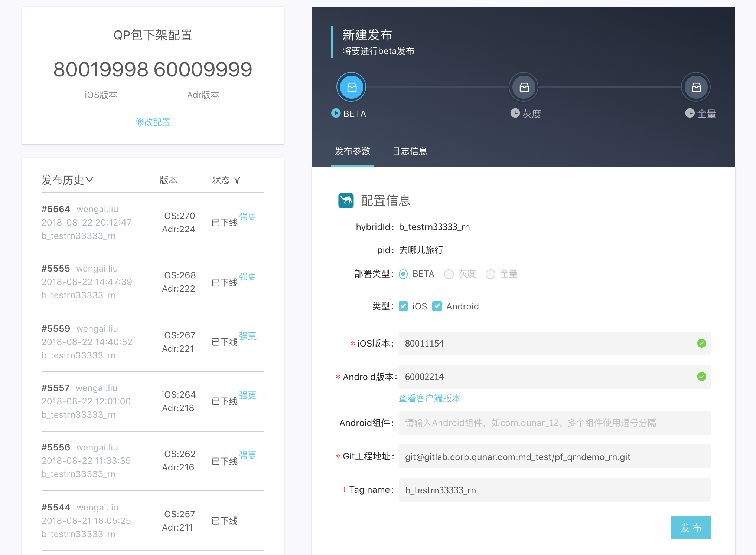
Task: Open release history entry #5544
Action: coord(153,520)
